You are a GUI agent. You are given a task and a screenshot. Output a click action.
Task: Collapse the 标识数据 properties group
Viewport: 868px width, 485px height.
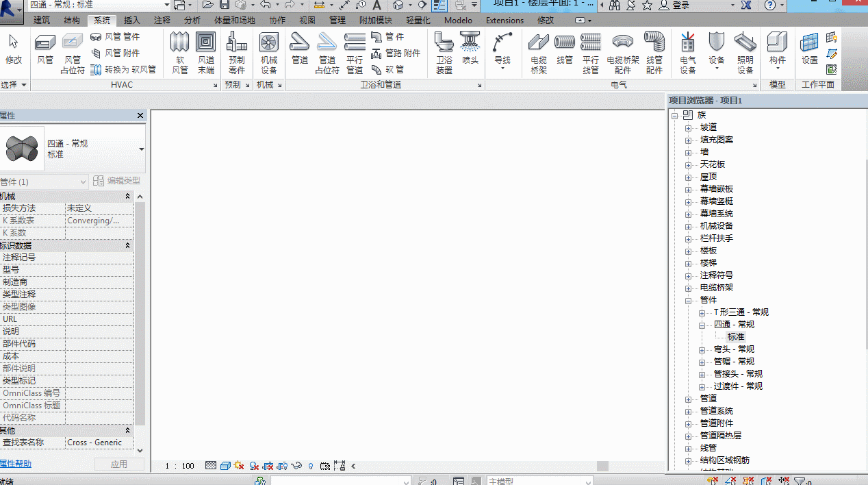coord(127,245)
